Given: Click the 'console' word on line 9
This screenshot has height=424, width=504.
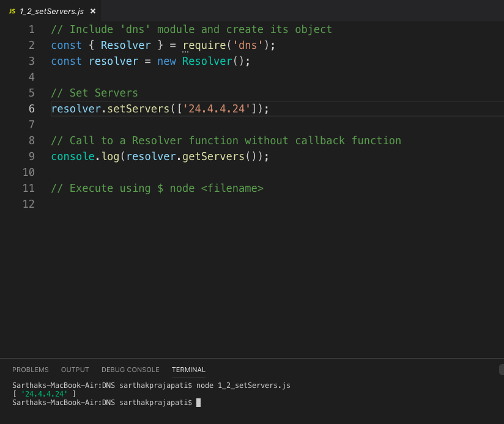Looking at the screenshot, I should 73,156.
